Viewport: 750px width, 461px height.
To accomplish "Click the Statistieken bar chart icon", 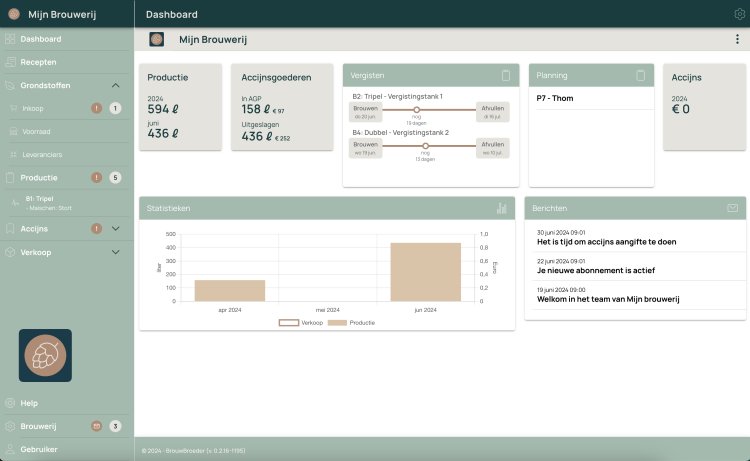I will click(x=502, y=208).
